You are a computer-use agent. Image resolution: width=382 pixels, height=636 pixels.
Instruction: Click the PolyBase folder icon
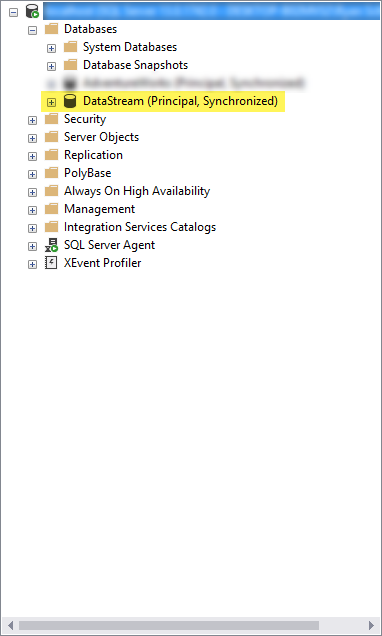52,173
